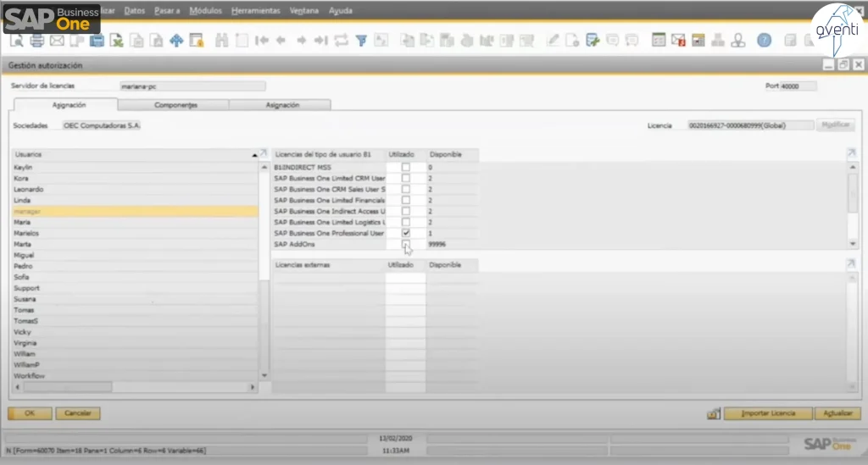Click the Print icon in the toolbar
The height and width of the screenshot is (465, 868).
coord(36,41)
